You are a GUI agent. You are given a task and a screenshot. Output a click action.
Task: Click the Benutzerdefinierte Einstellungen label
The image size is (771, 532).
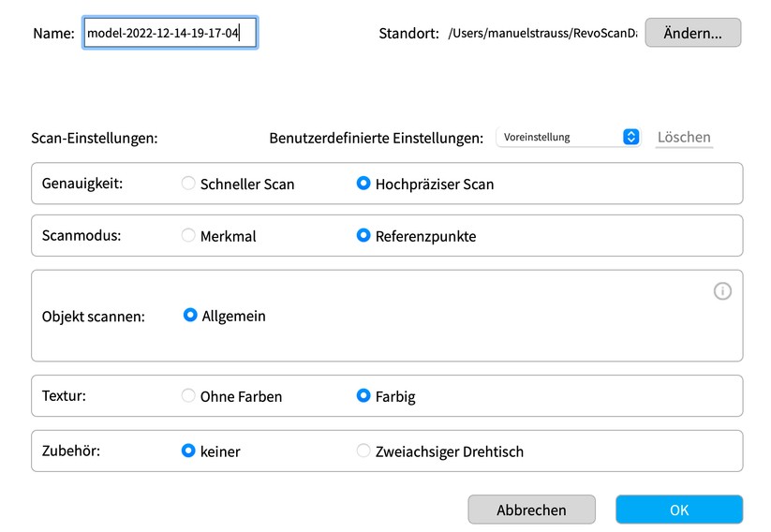[x=376, y=138]
